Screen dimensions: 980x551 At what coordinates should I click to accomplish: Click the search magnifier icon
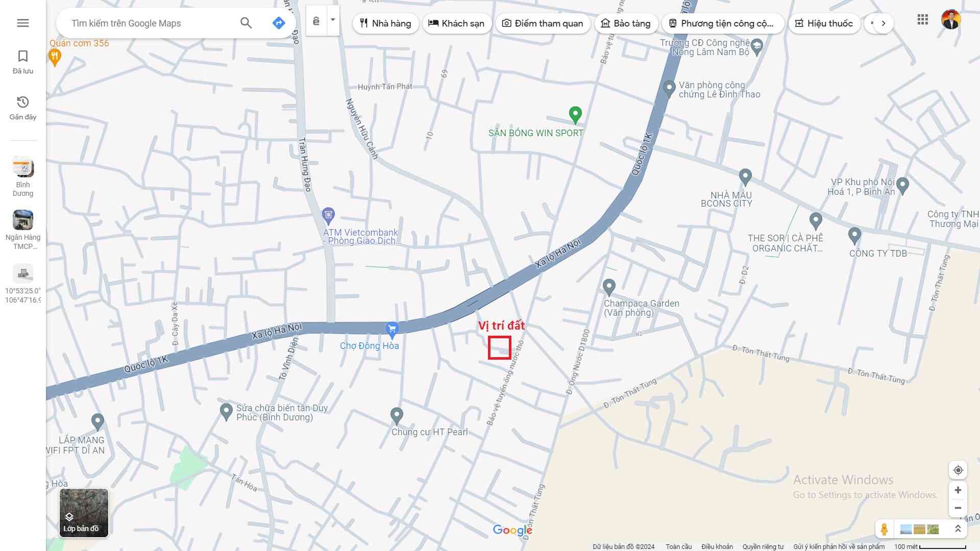point(246,23)
